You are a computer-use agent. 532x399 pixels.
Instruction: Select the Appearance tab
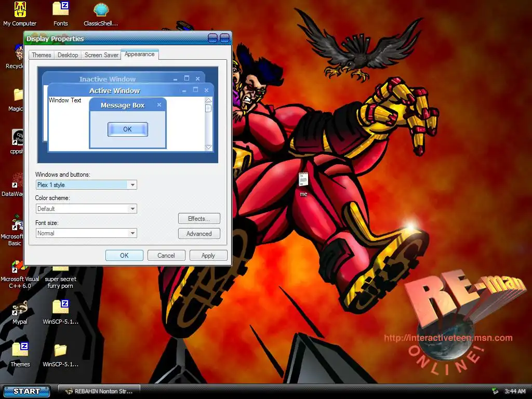(139, 54)
